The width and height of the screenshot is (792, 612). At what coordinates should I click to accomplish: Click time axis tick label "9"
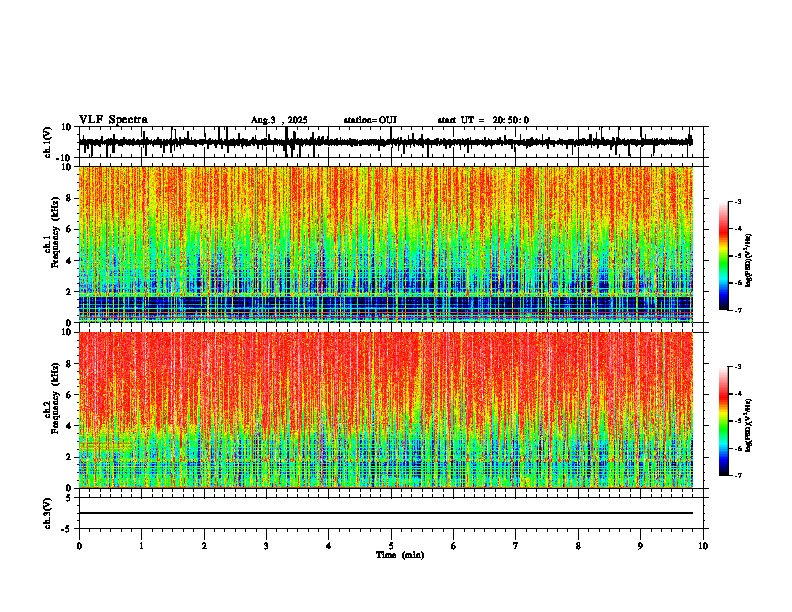pyautogui.click(x=640, y=546)
